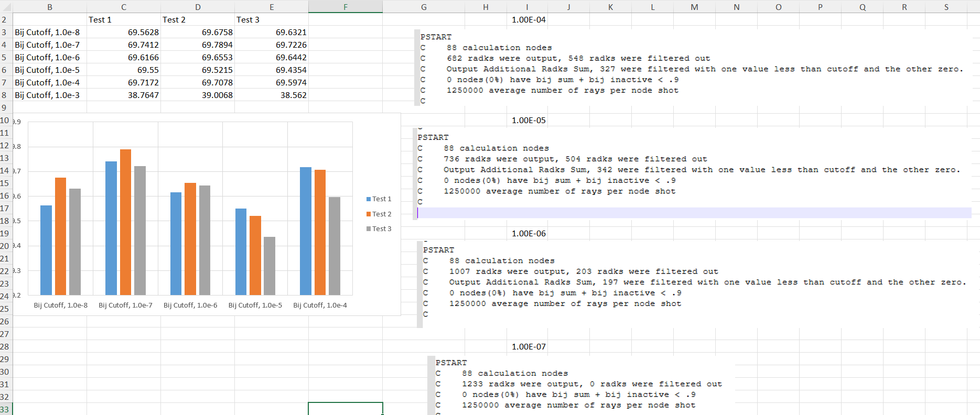Select the cell labeled 1.00E-06
Screen dimensions: 980x415
click(x=527, y=233)
